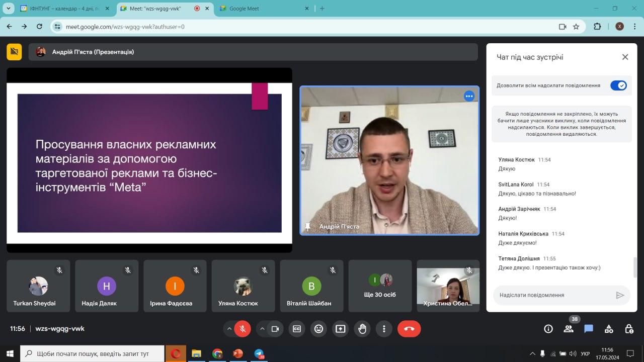Click the Ще 30 осіб tile
Image resolution: width=644 pixels, height=362 pixels.
(x=380, y=286)
